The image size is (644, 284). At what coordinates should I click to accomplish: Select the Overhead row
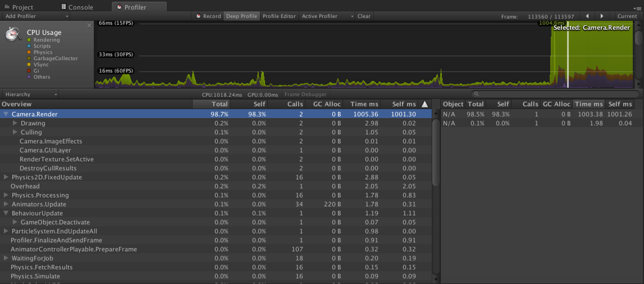click(216, 186)
